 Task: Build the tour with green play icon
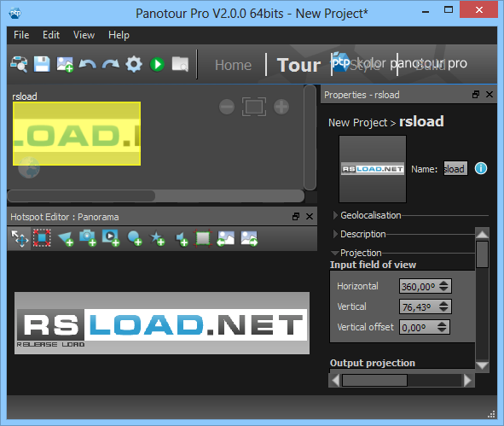click(x=157, y=64)
